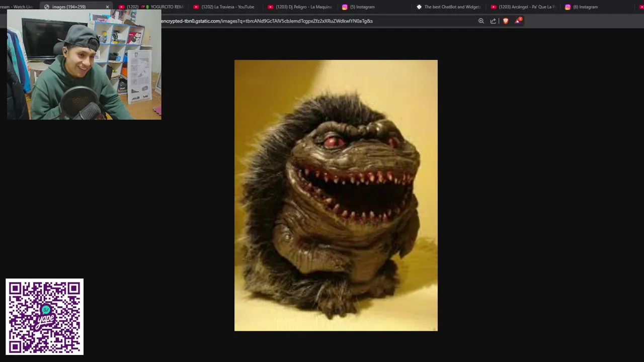Switch to the images (194×259) tab
Screen dimensions: 644x362
[75, 7]
